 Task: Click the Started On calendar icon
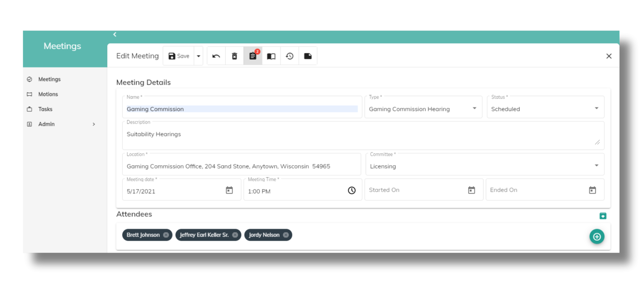point(471,190)
